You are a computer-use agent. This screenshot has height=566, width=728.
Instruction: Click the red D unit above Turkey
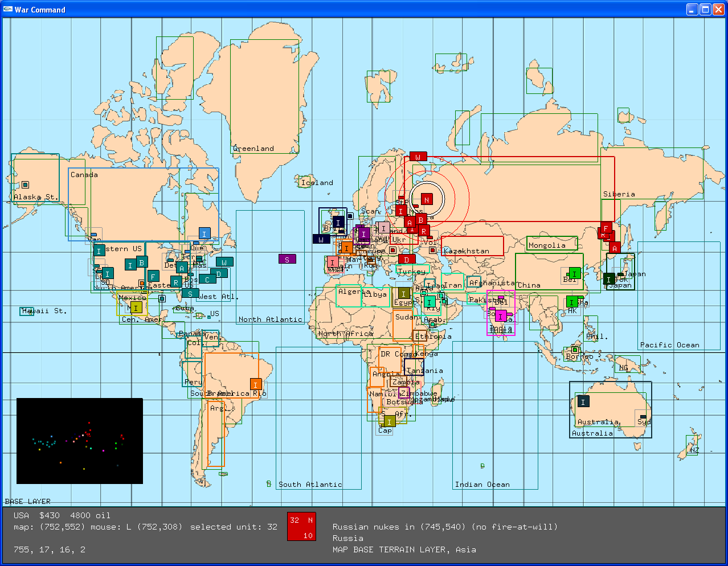(407, 260)
